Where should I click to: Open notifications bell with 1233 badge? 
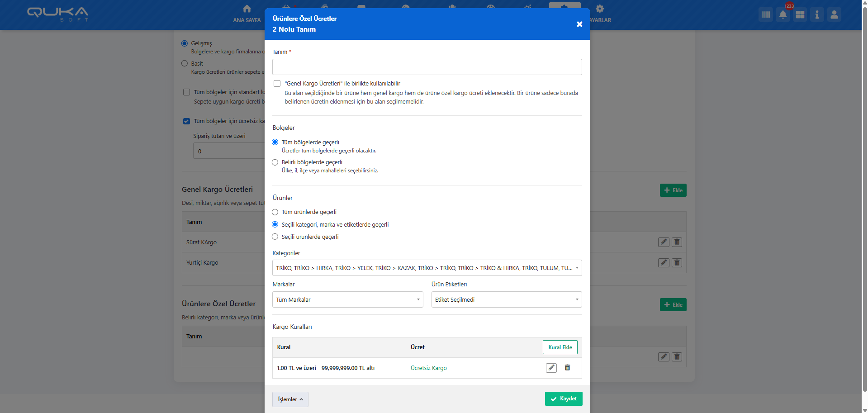(783, 14)
